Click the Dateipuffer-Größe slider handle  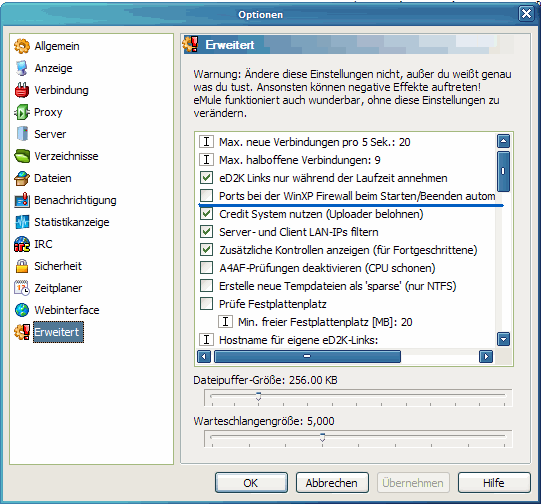[x=258, y=396]
